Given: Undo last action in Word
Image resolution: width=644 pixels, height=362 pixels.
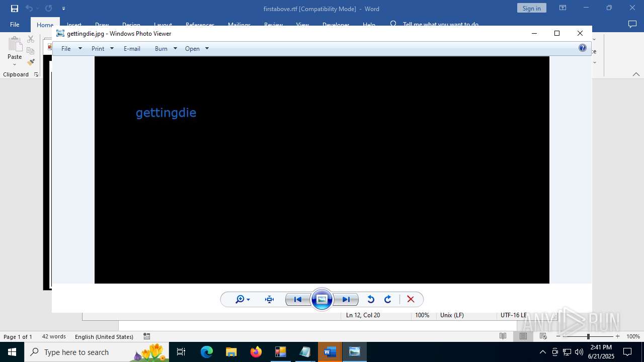Looking at the screenshot, I should pos(29,9).
